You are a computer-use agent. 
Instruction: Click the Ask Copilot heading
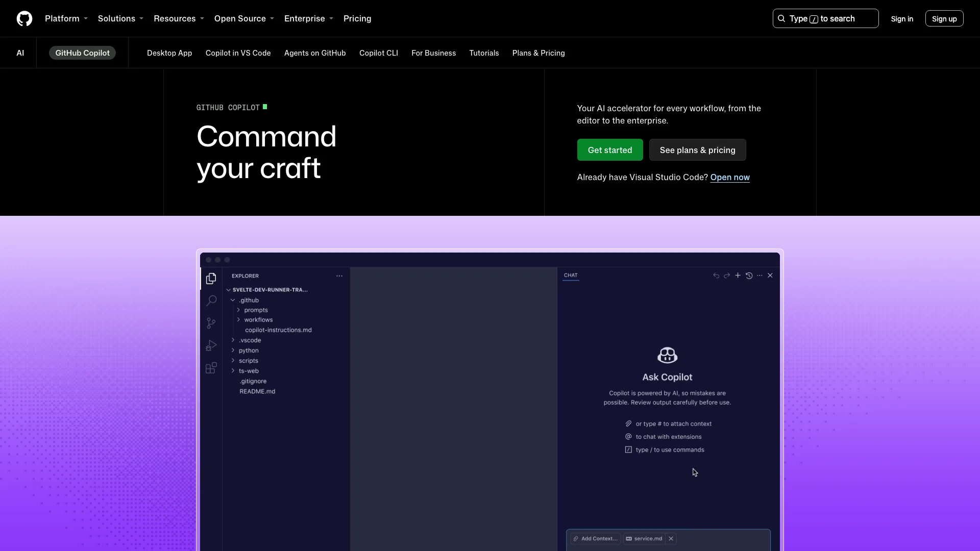(667, 377)
